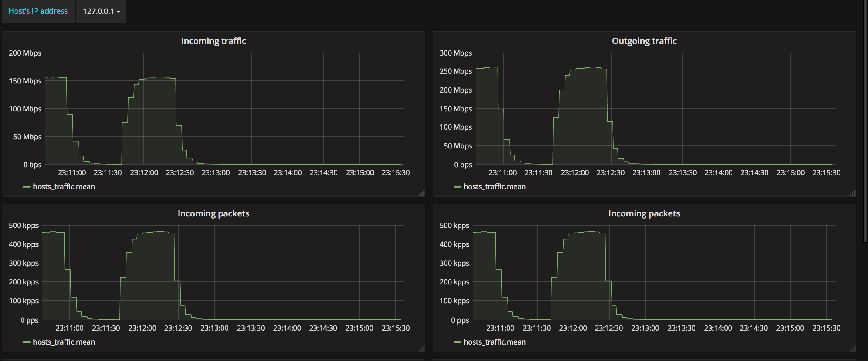Click green legend line icon in Incoming traffic
Viewport: 868px width, 361px height.
(27, 187)
